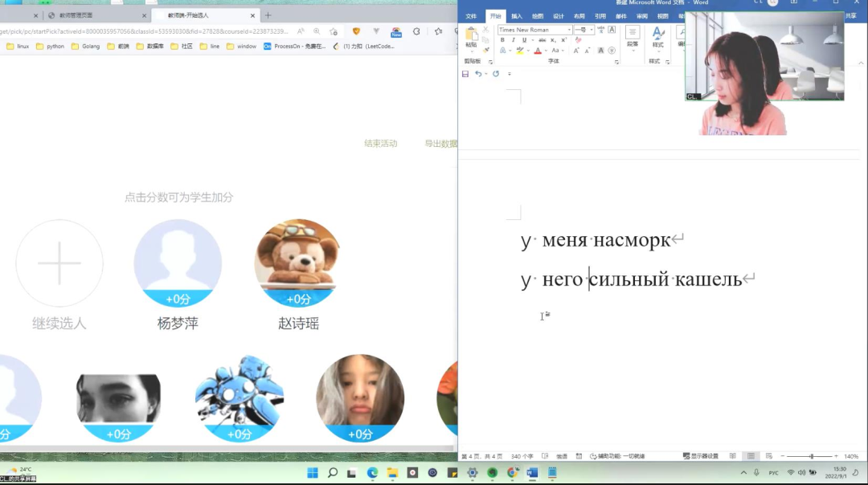Open the Times New Roman font dropdown

click(x=569, y=30)
